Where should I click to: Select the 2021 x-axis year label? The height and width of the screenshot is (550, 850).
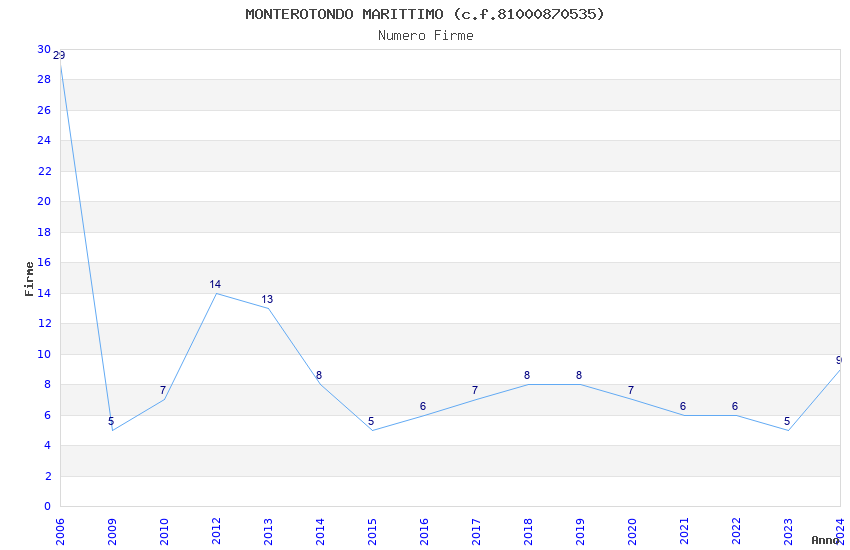(684, 532)
